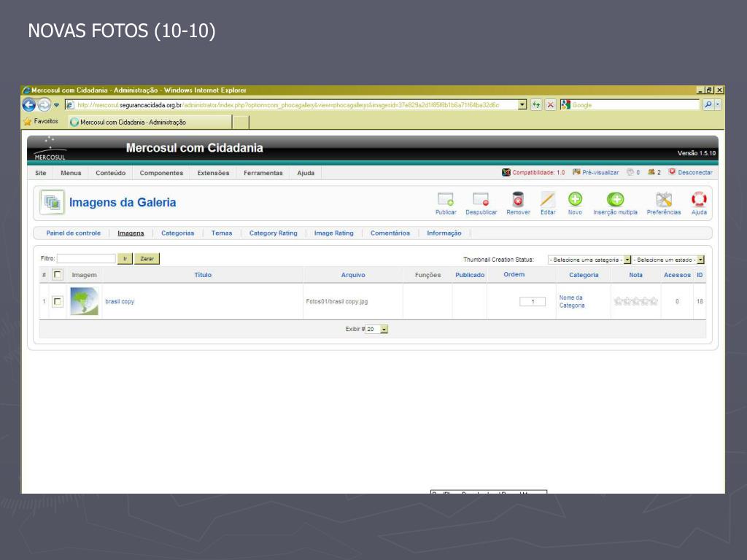747x560 pixels.
Task: Open the Ferramentas menu
Action: click(x=263, y=173)
